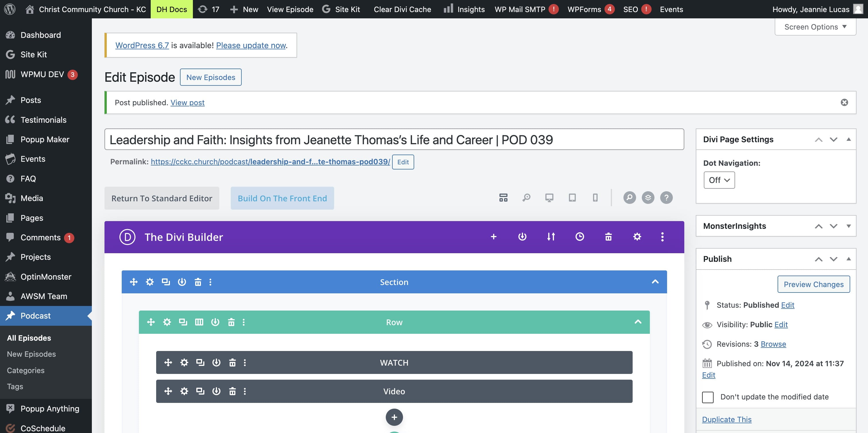Open WATCH module settings gear
This screenshot has height=433, width=868.
coord(184,363)
